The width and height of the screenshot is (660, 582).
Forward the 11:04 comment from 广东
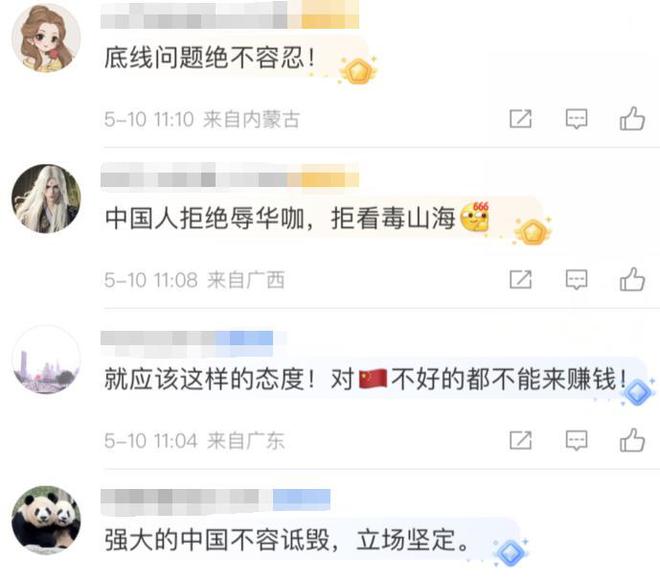pos(521,440)
